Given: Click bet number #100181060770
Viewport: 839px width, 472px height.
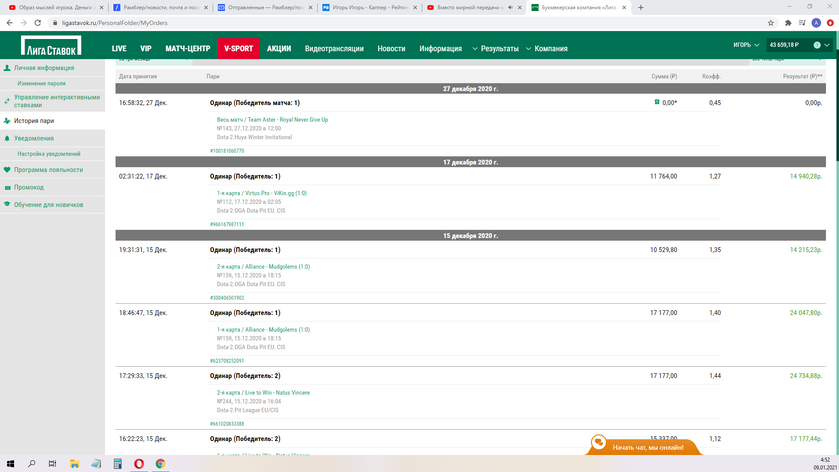Looking at the screenshot, I should tap(227, 151).
